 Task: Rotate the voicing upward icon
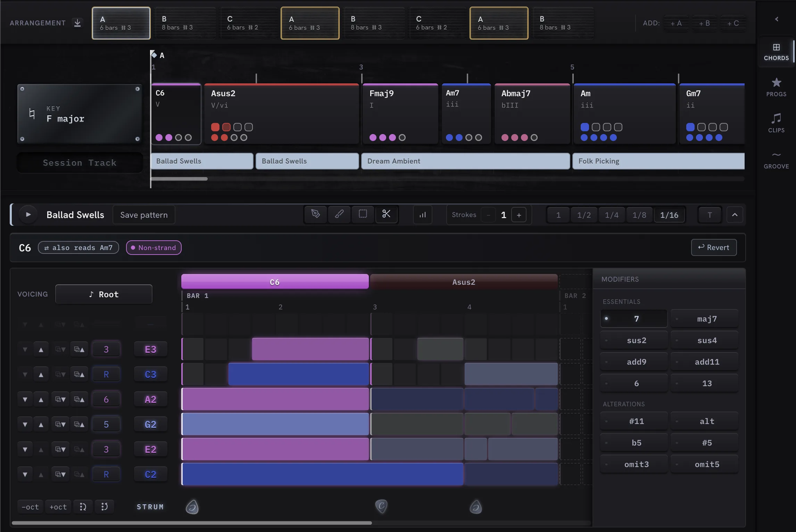[104, 507]
